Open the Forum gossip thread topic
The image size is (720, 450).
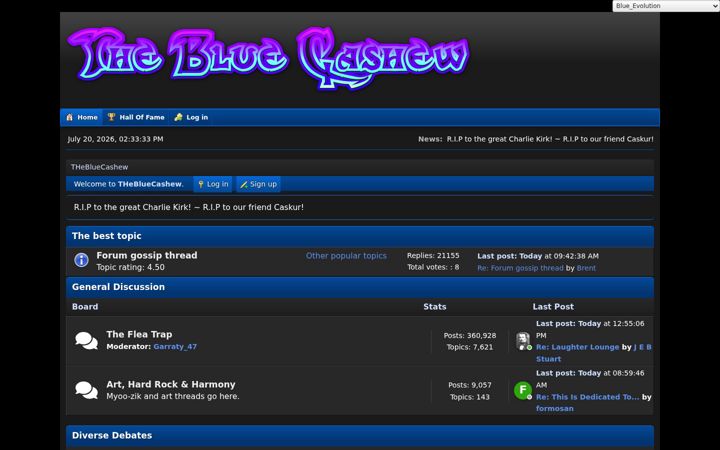(147, 255)
